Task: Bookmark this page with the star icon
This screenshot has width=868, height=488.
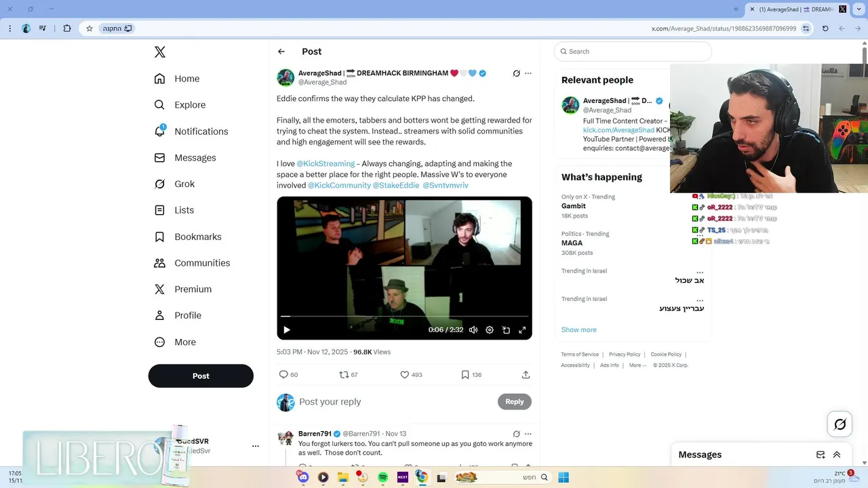Action: click(x=89, y=28)
